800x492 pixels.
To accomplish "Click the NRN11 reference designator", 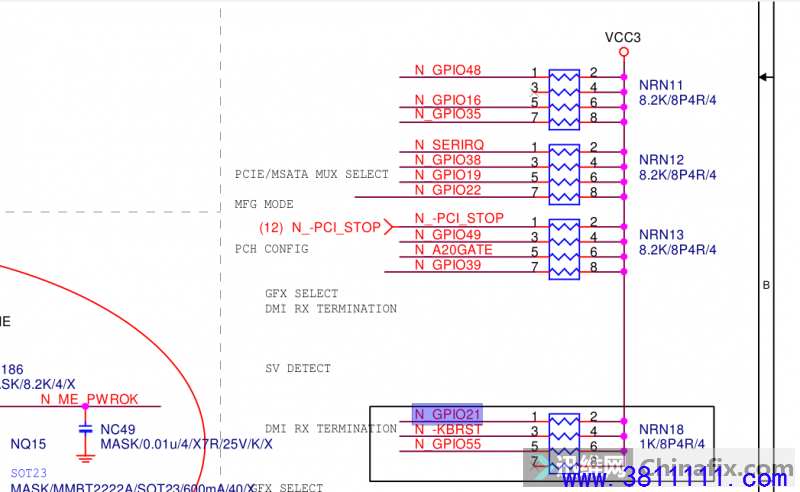I will [x=661, y=85].
